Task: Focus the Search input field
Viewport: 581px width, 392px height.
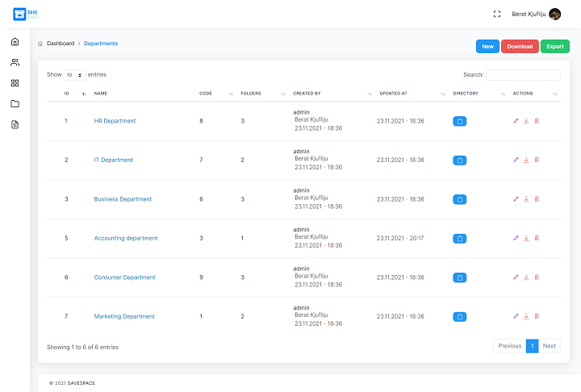Action: [523, 75]
